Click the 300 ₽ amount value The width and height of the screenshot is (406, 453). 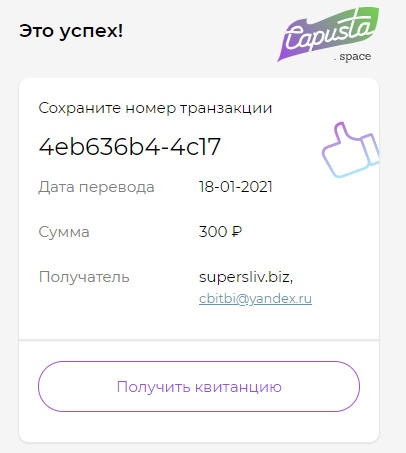220,232
